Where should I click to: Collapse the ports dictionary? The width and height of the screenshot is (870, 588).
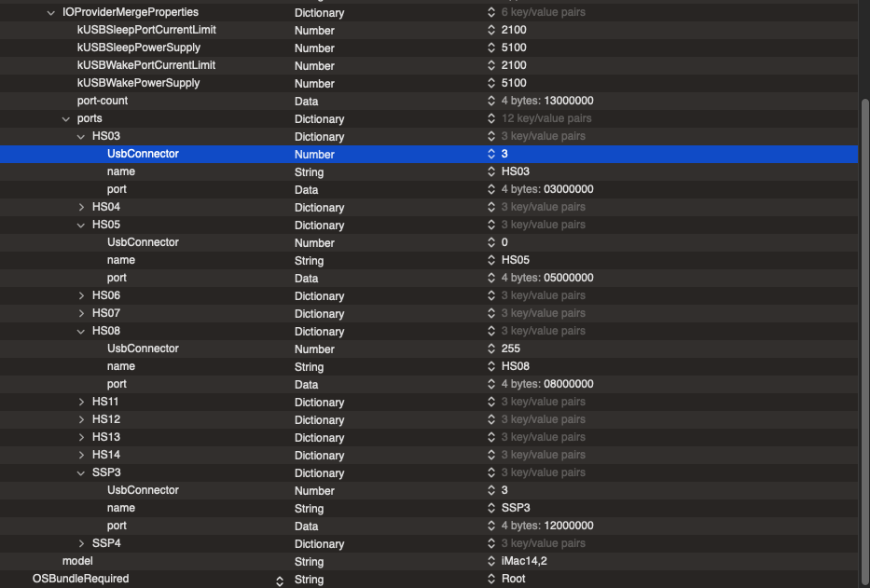66,118
